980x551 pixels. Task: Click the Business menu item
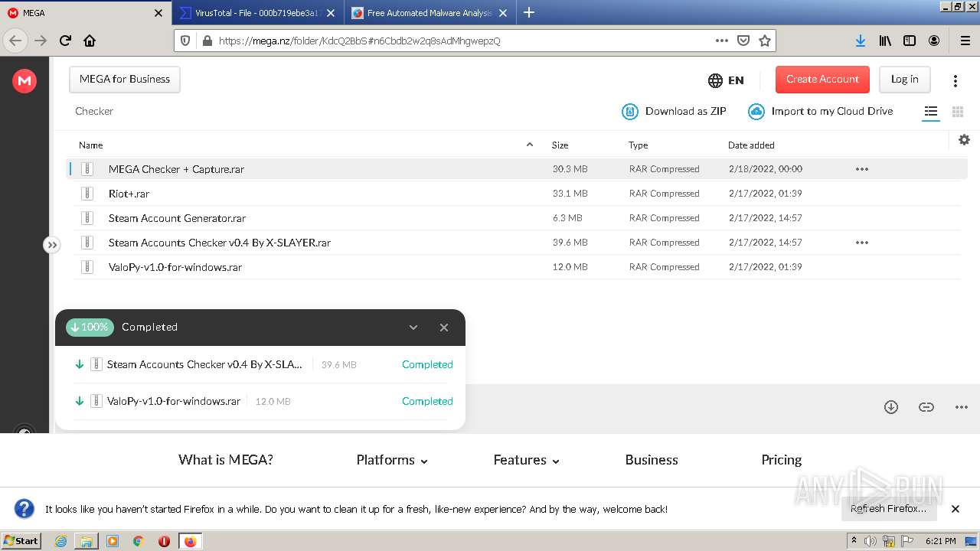pyautogui.click(x=652, y=460)
